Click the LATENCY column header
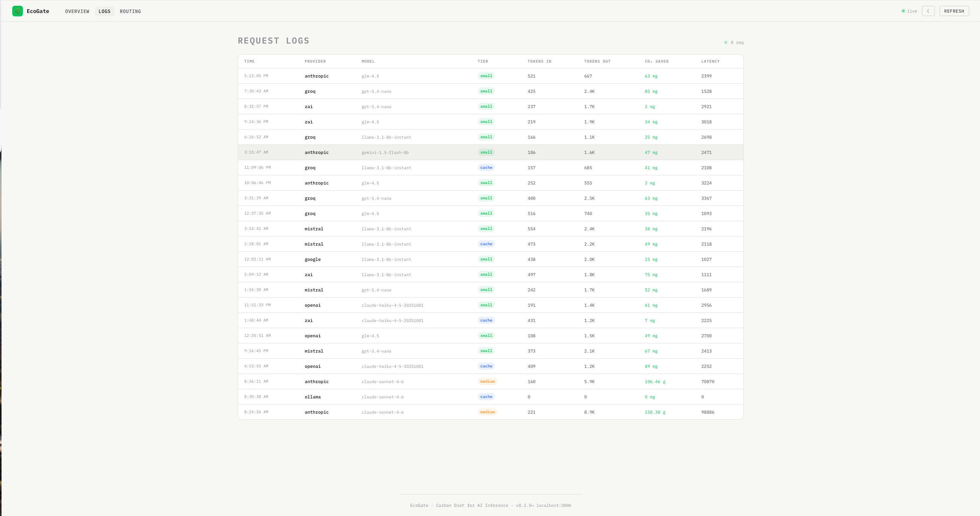Screen dimensions: 980x516 pyautogui.click(x=710, y=61)
